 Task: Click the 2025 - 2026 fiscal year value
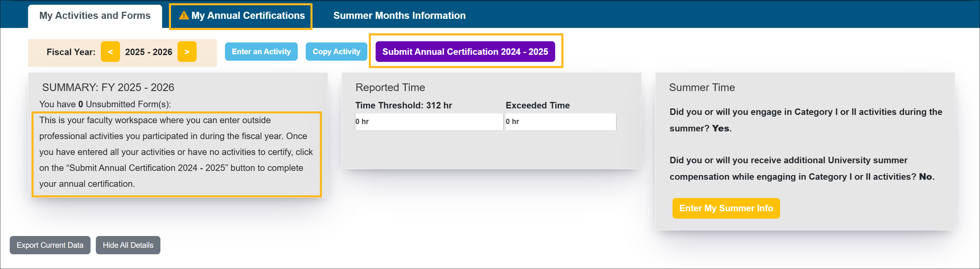[148, 52]
